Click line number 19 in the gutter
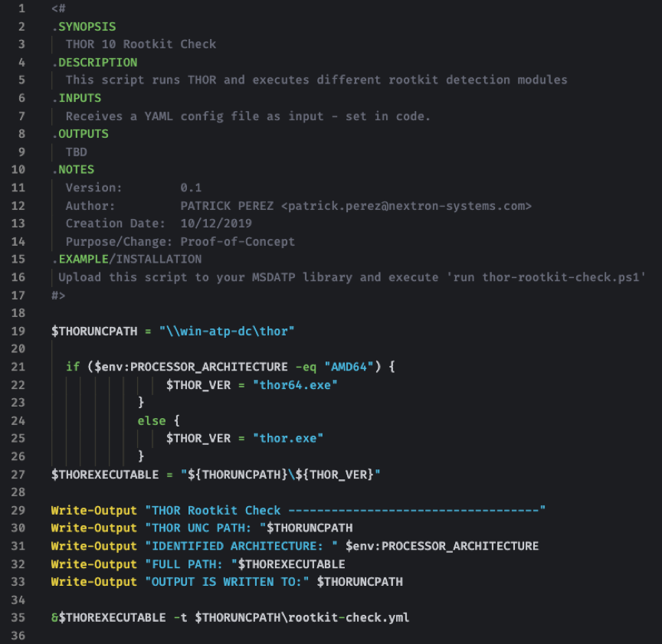The image size is (662, 644). click(18, 331)
